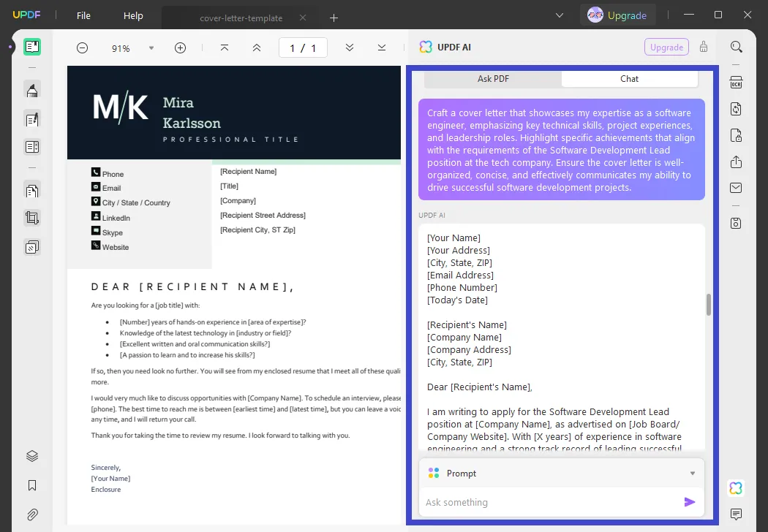Open the Search panel

tap(737, 45)
